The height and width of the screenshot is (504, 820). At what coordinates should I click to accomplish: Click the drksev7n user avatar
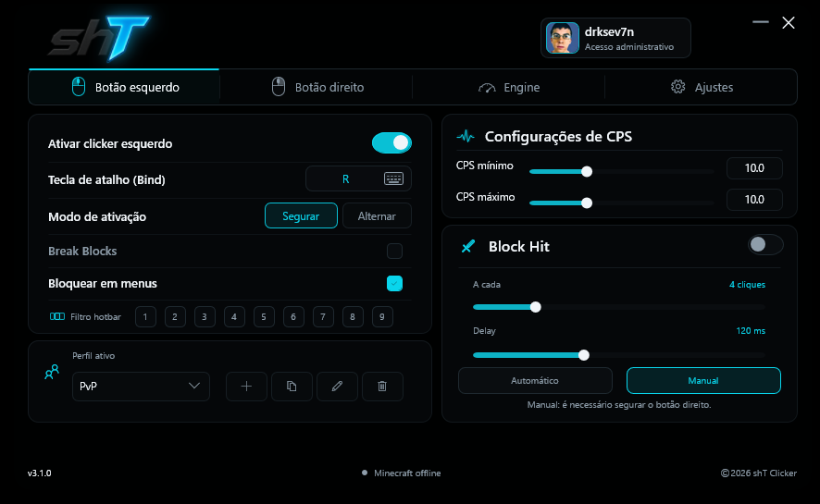point(562,38)
